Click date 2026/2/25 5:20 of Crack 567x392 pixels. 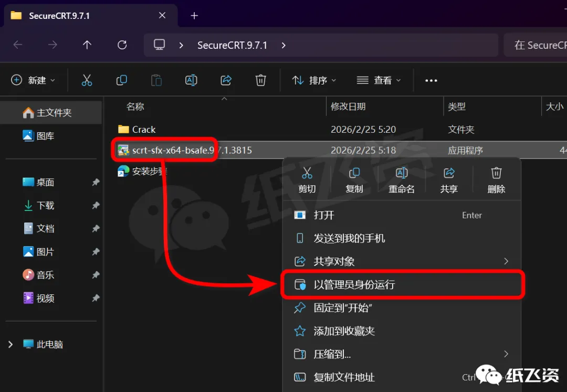tap(363, 129)
